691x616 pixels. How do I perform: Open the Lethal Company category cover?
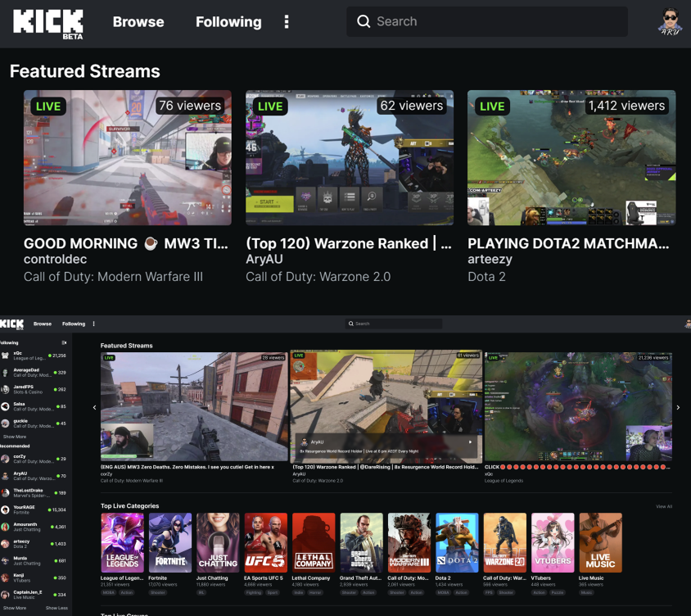314,543
